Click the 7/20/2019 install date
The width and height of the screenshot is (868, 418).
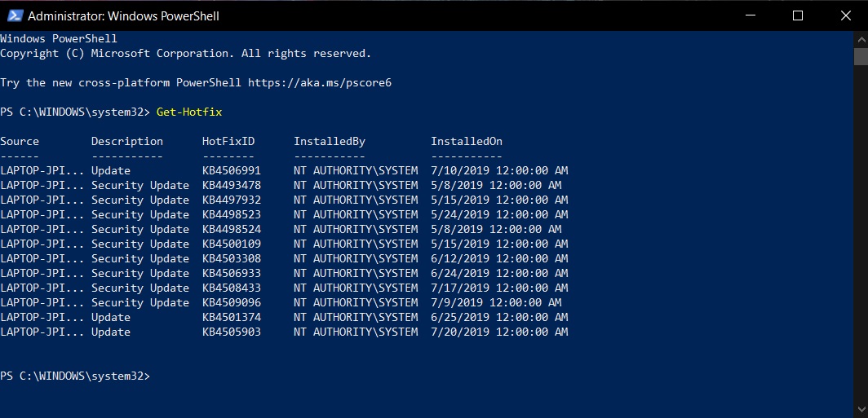(460, 332)
